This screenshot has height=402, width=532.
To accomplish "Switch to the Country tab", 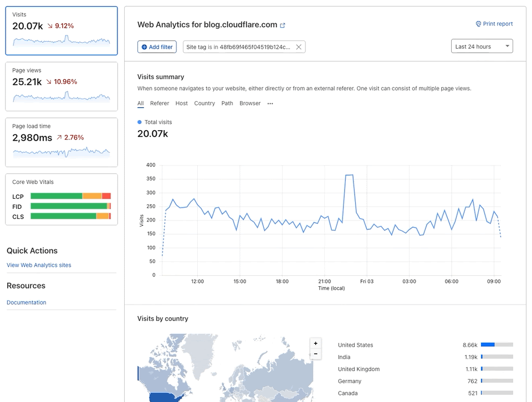I will tap(204, 104).
